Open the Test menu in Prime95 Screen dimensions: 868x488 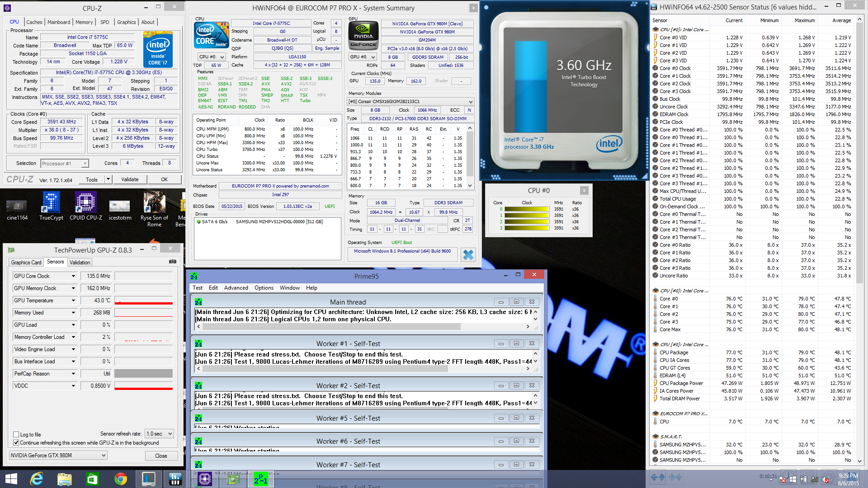(198, 288)
